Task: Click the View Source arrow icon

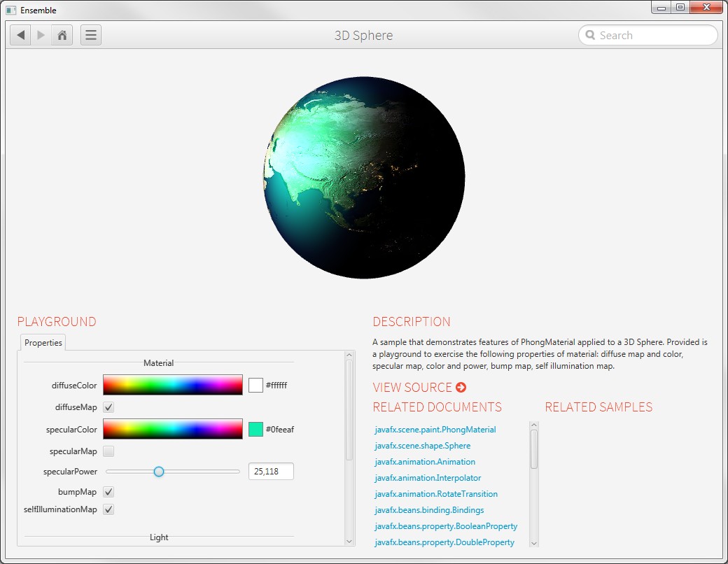Action: coord(461,387)
